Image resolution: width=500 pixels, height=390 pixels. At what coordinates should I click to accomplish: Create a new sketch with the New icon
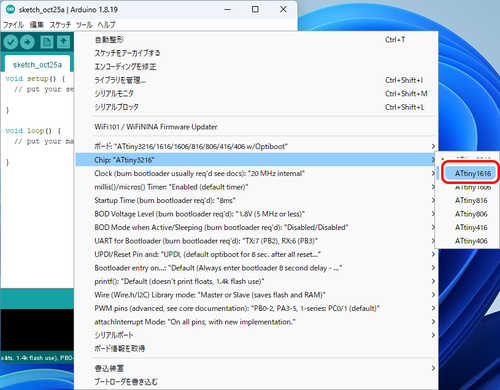46,42
